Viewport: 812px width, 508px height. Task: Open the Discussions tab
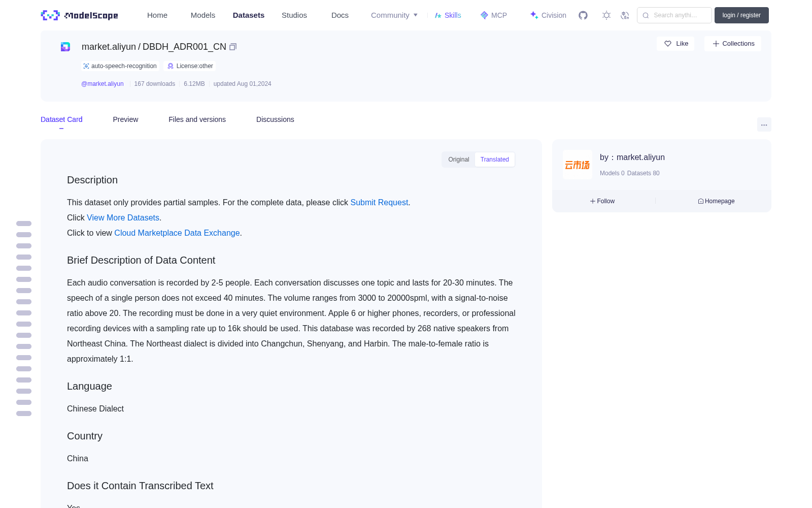(x=275, y=119)
